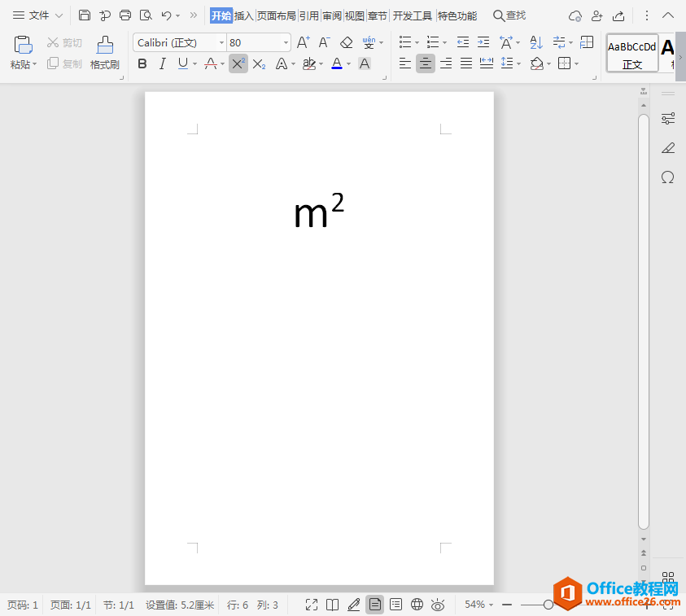Screen dimensions: 686x616
Task: Open Print Preview icon
Action: click(146, 15)
